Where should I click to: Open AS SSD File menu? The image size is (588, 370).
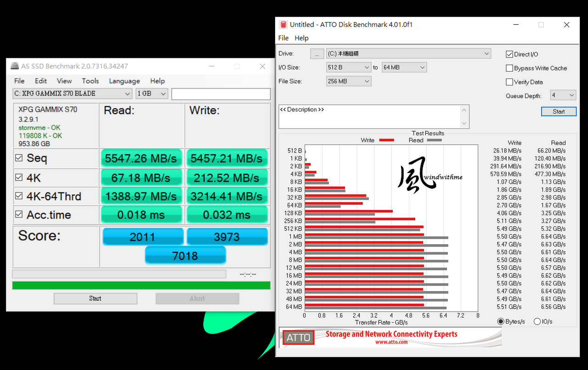point(19,81)
